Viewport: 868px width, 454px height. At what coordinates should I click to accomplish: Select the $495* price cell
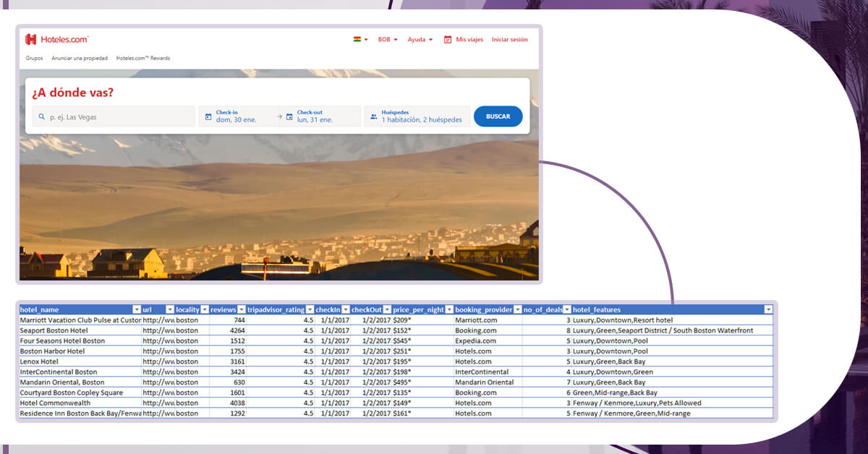(x=422, y=382)
